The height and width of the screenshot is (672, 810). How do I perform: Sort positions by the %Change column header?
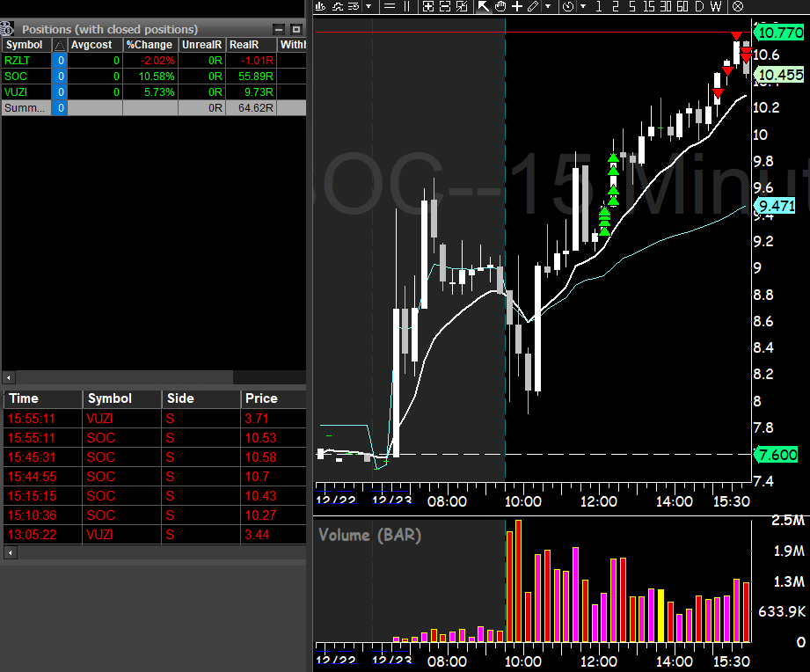coord(149,44)
